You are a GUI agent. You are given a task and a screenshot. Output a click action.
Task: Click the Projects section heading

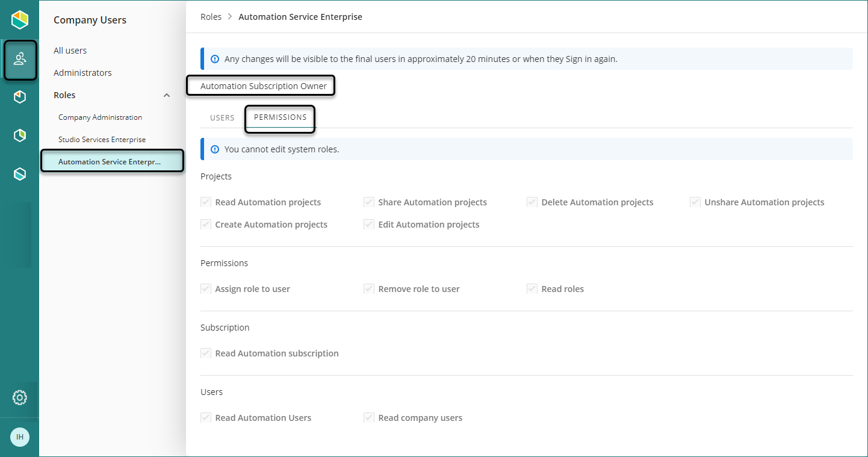[x=216, y=176]
